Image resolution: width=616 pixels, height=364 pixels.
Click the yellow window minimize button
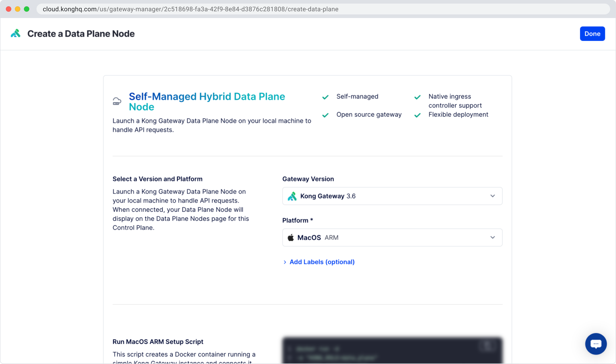pyautogui.click(x=17, y=9)
